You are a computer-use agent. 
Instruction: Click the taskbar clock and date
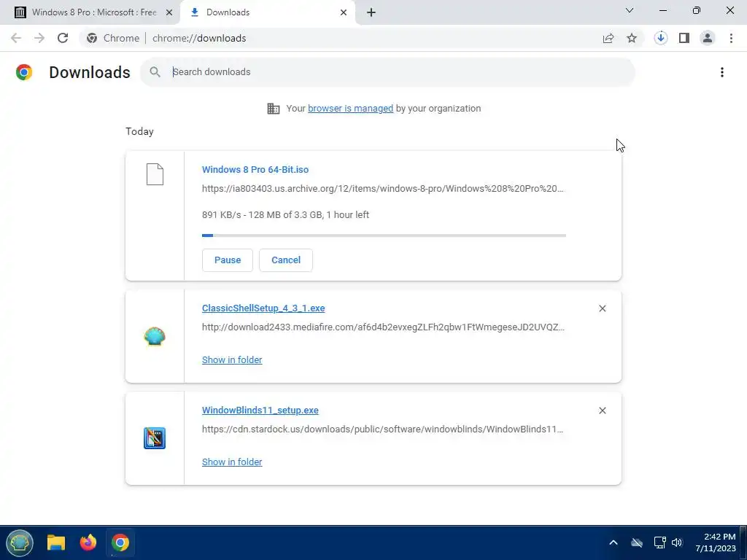tap(715, 542)
